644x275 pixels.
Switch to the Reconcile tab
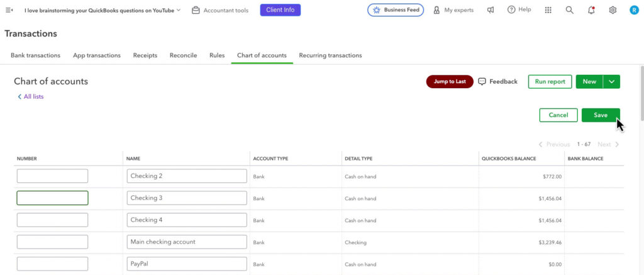tap(183, 55)
